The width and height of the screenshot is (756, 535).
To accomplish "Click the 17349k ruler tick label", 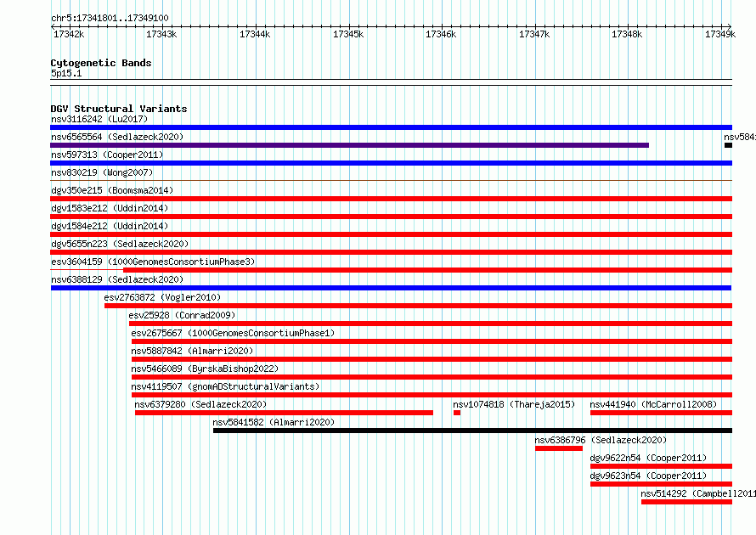I will 720,34.
